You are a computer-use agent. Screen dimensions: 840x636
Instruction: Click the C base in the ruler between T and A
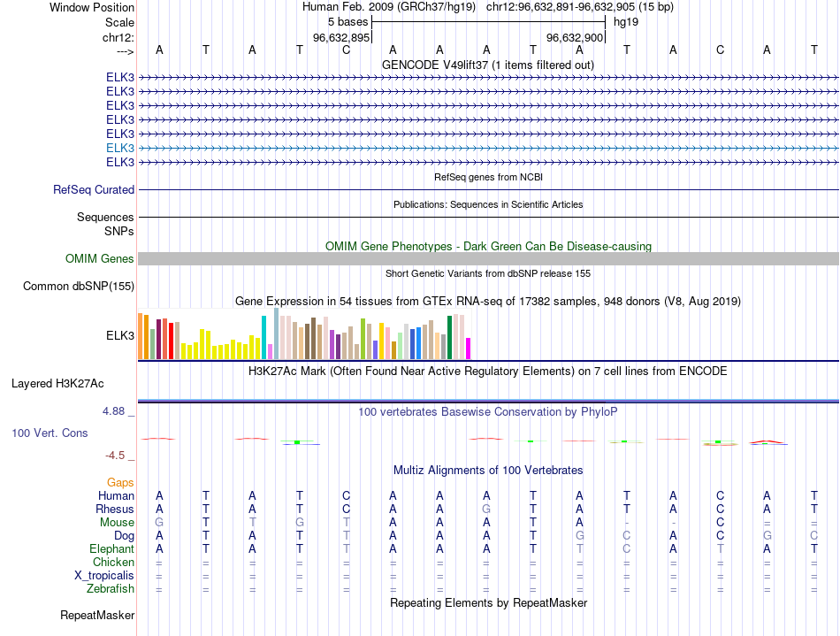tap(346, 50)
